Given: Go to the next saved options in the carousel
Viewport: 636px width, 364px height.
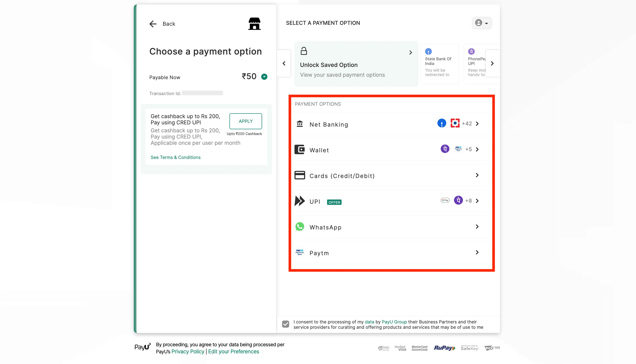Looking at the screenshot, I should [x=492, y=63].
